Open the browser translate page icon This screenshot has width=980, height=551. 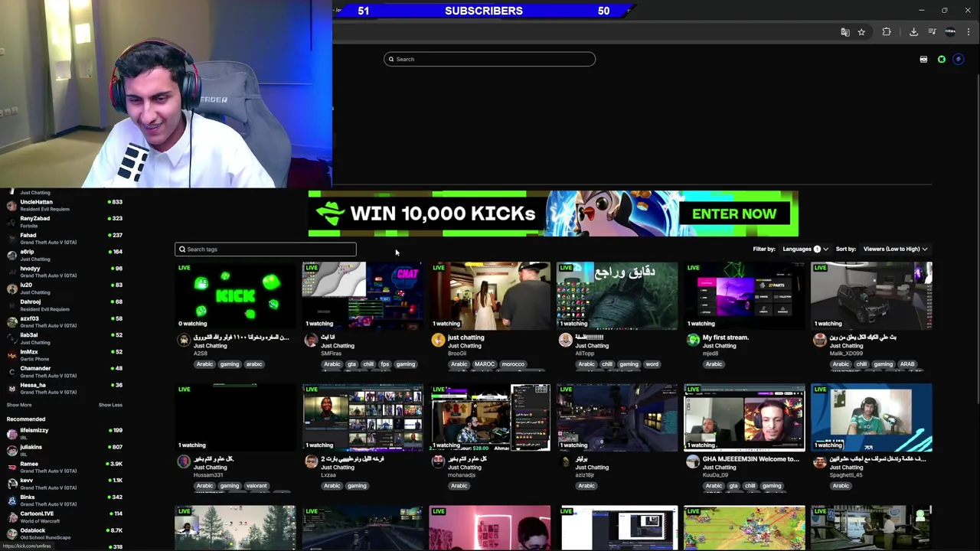[x=845, y=32]
